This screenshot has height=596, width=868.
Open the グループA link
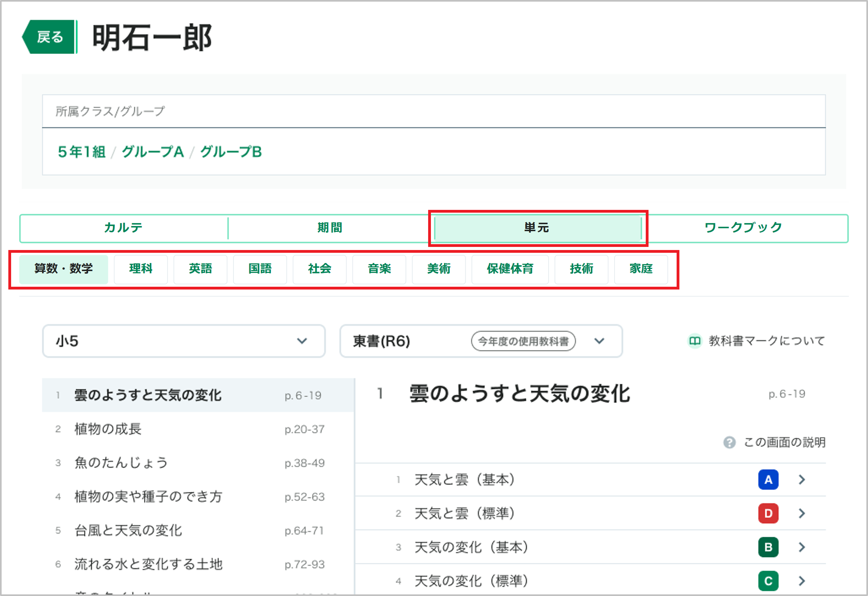pyautogui.click(x=153, y=152)
